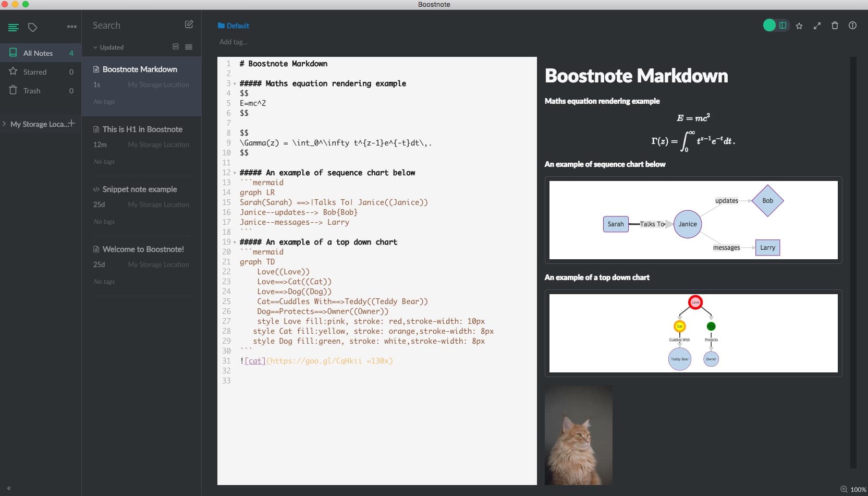Click the '# Boostnote Markdown' line in editor

[x=284, y=64]
